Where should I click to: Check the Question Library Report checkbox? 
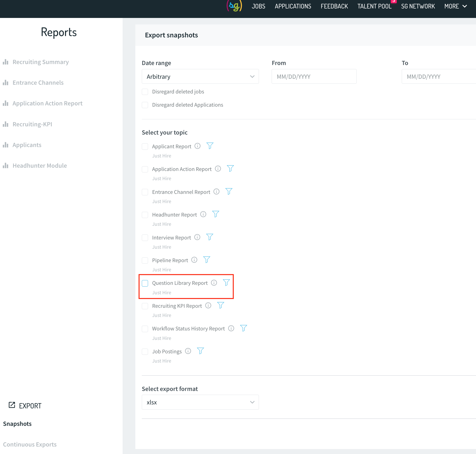pyautogui.click(x=145, y=283)
